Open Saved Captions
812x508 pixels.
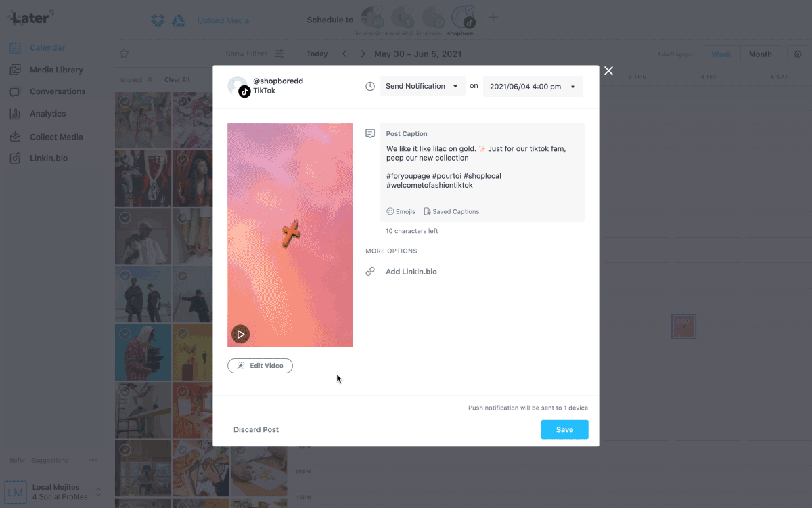point(451,211)
